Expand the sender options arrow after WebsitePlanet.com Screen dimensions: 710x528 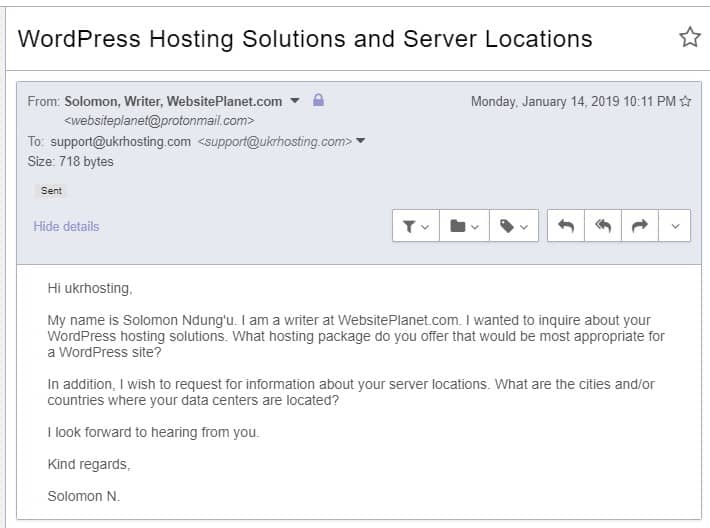[295, 101]
